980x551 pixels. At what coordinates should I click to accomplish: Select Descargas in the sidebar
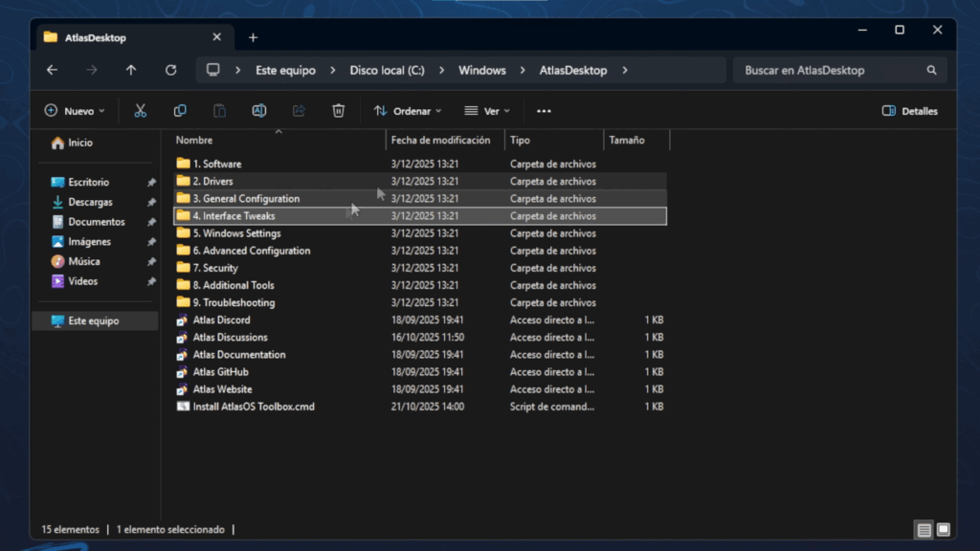pyautogui.click(x=90, y=202)
